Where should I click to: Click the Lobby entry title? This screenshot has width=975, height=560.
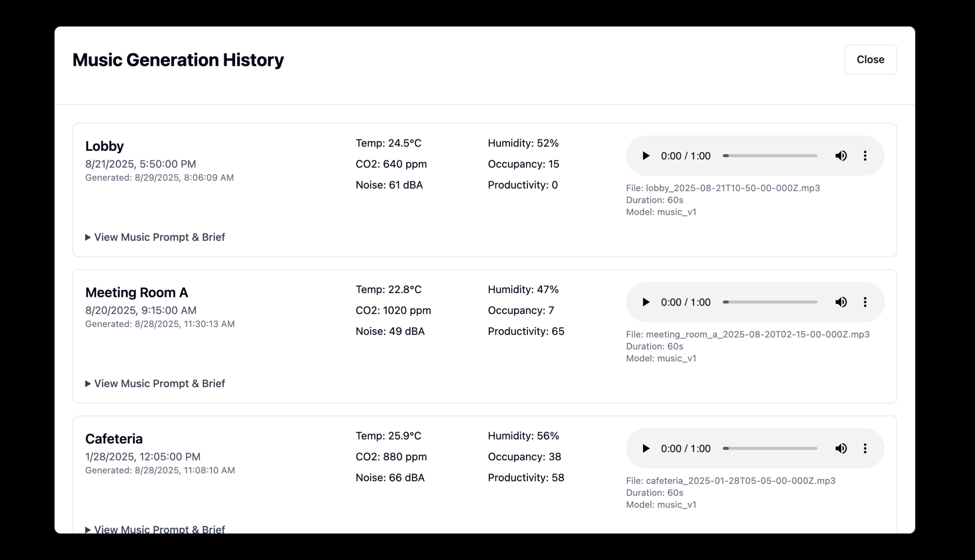[104, 146]
